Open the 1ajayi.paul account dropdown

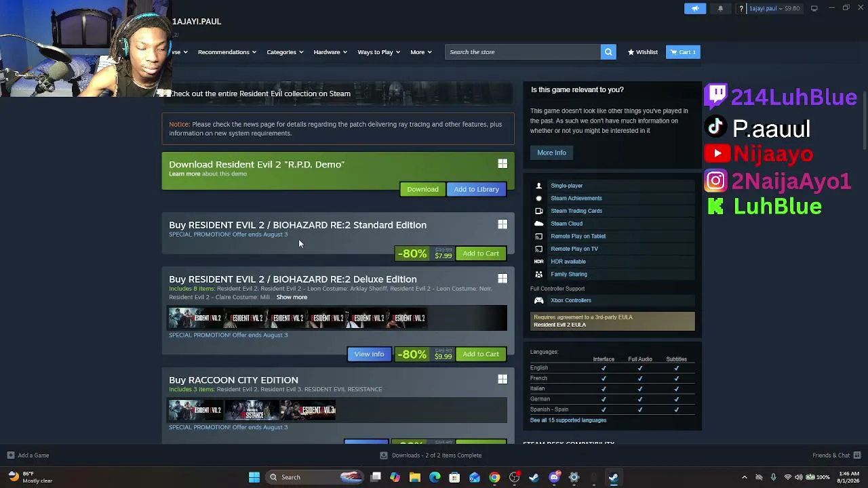pyautogui.click(x=774, y=8)
